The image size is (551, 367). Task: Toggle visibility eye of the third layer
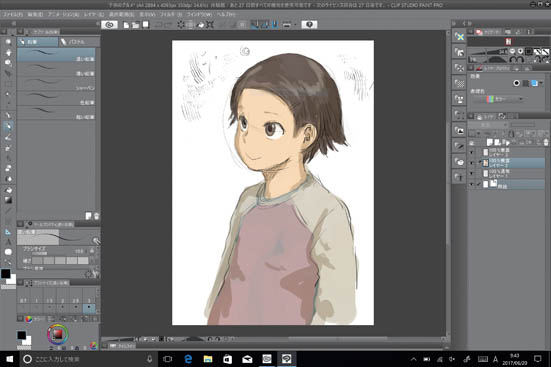click(472, 173)
